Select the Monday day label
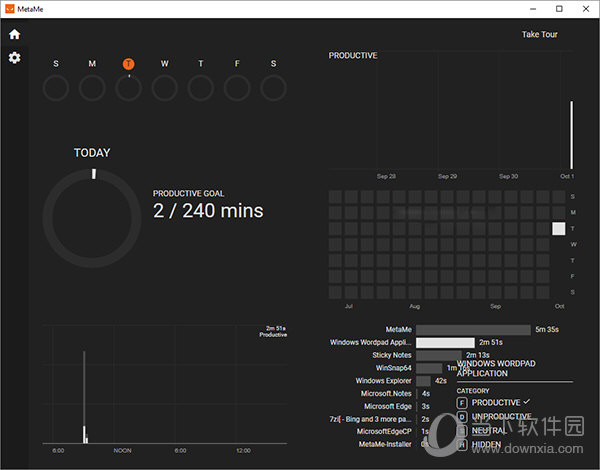Image resolution: width=600 pixels, height=470 pixels. coord(92,64)
